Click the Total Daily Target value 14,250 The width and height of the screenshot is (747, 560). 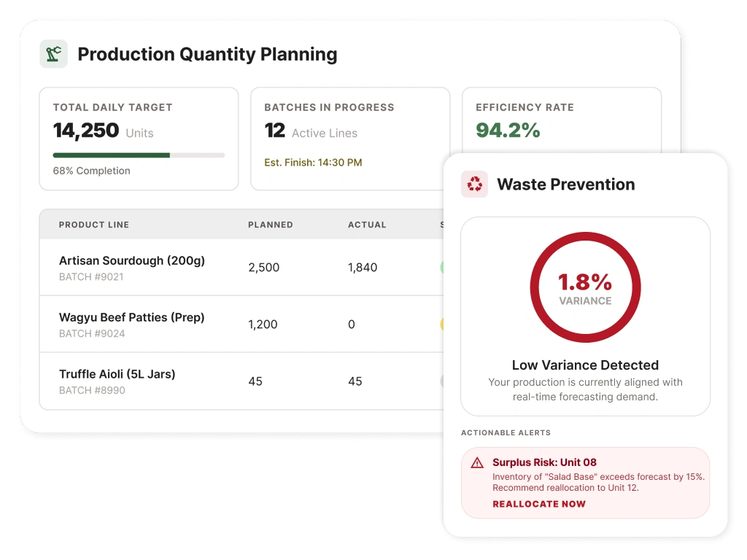(x=86, y=130)
